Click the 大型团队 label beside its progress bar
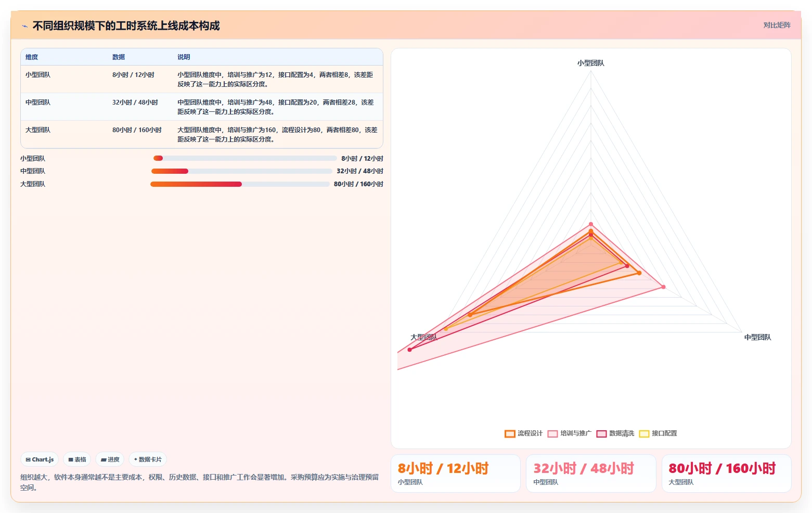The height and width of the screenshot is (513, 812). 33,184
